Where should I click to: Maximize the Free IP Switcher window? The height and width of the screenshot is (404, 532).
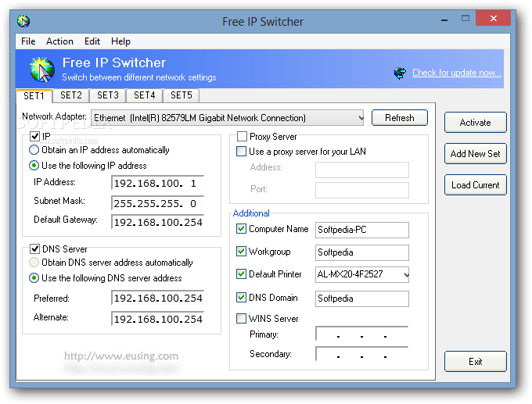tap(465, 18)
